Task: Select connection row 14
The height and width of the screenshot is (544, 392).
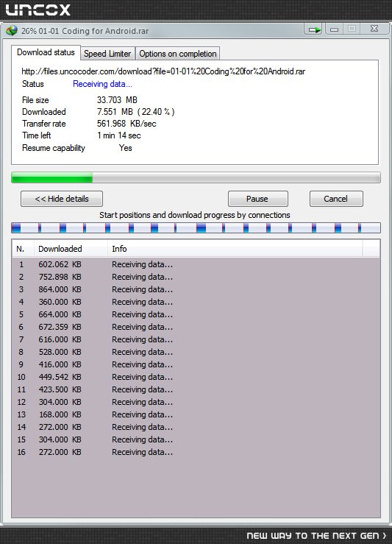Action: pos(196,427)
